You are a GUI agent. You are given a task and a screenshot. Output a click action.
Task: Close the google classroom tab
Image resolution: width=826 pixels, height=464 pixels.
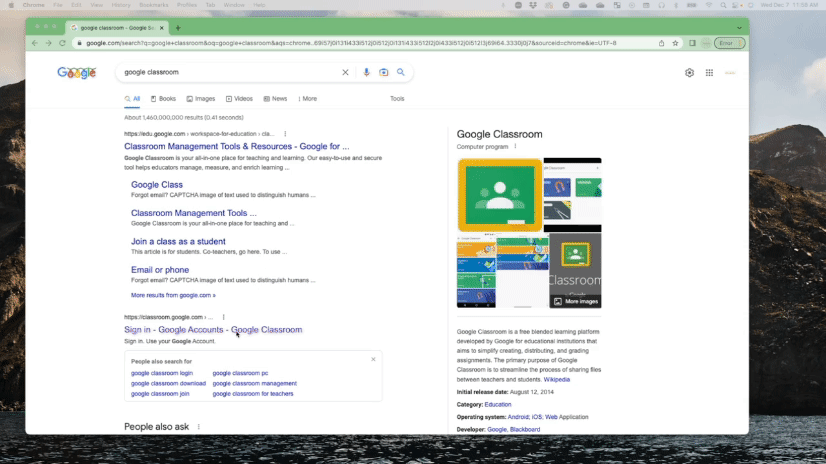click(x=162, y=28)
